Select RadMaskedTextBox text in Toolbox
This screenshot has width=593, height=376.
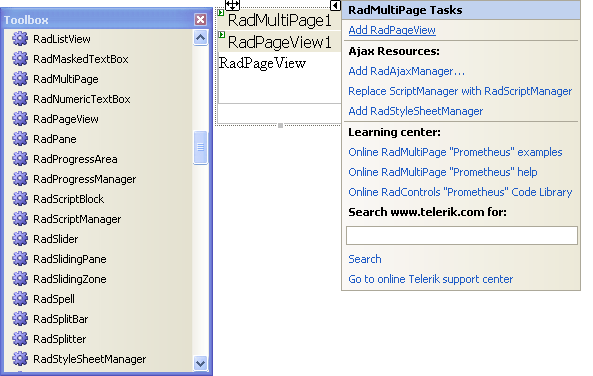[x=81, y=59]
